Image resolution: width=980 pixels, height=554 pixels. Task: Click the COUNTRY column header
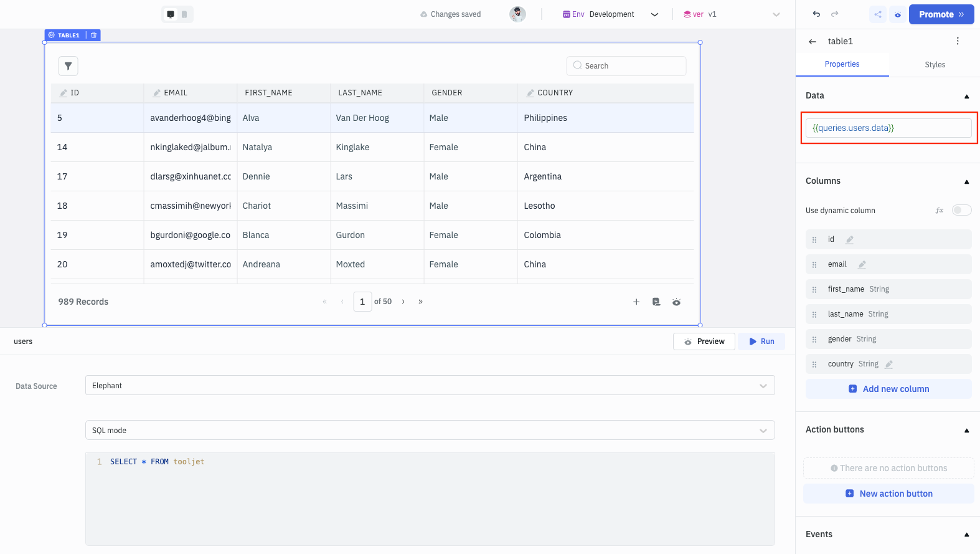(606, 93)
